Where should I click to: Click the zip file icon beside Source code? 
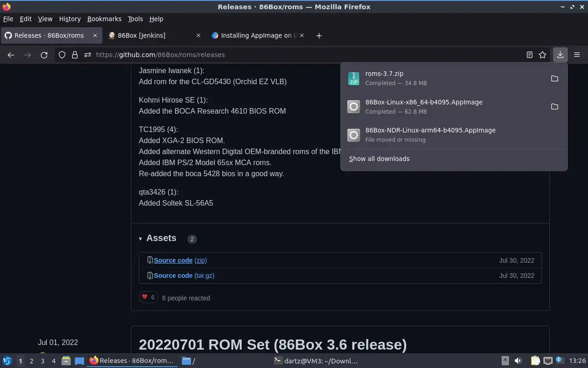tap(150, 260)
